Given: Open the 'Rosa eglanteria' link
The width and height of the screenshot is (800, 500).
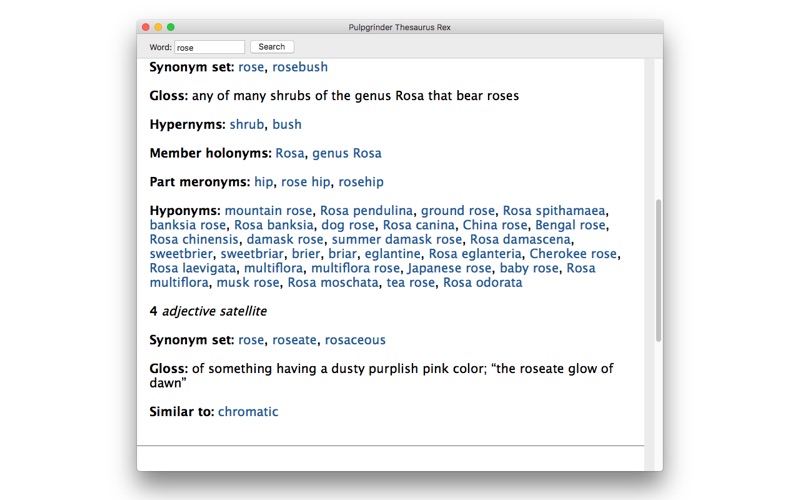Looking at the screenshot, I should pyautogui.click(x=475, y=254).
